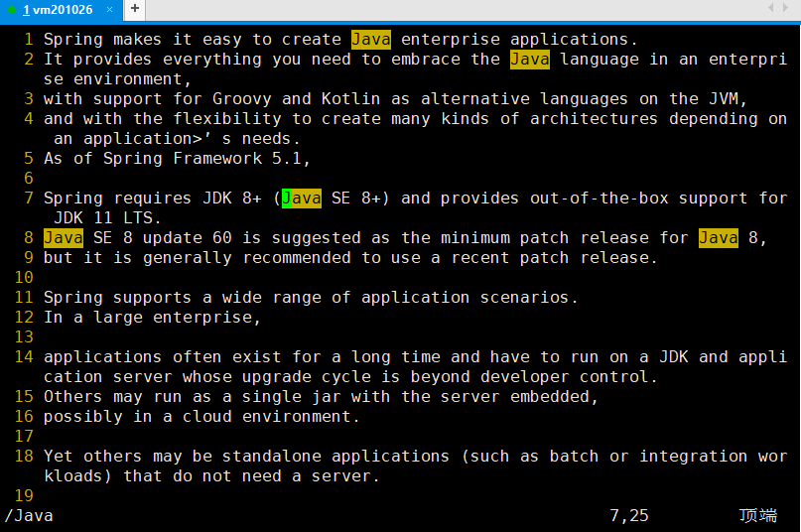This screenshot has height=532, width=801.
Task: Click the word 'developer' on wrapped line 14
Action: tap(525, 377)
